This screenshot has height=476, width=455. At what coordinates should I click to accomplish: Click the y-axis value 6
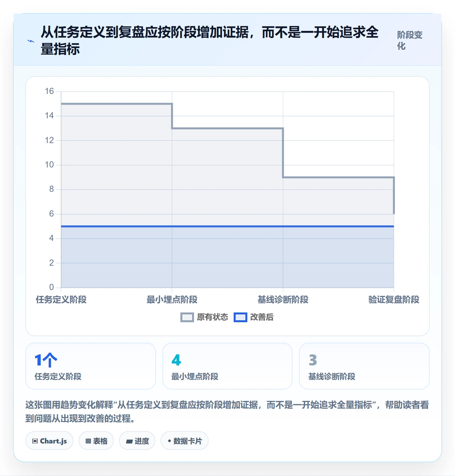click(x=51, y=214)
